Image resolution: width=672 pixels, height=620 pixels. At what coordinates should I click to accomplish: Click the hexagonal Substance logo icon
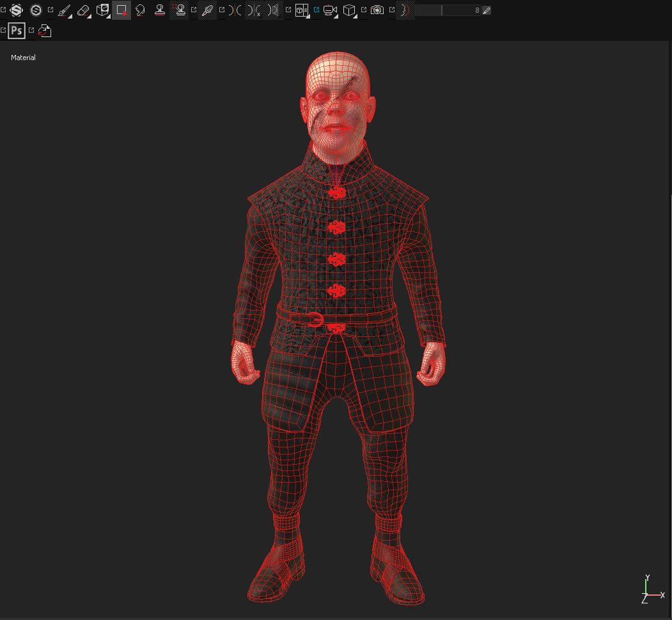16,10
